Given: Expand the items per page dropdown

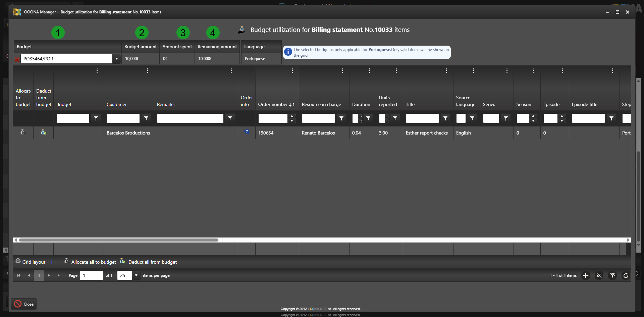Looking at the screenshot, I should coord(136,275).
